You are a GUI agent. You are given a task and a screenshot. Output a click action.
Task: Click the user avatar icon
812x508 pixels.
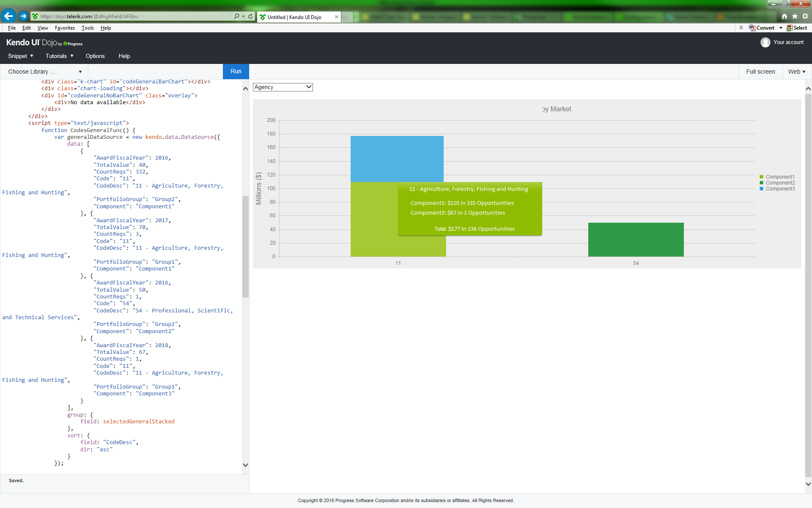pos(765,42)
